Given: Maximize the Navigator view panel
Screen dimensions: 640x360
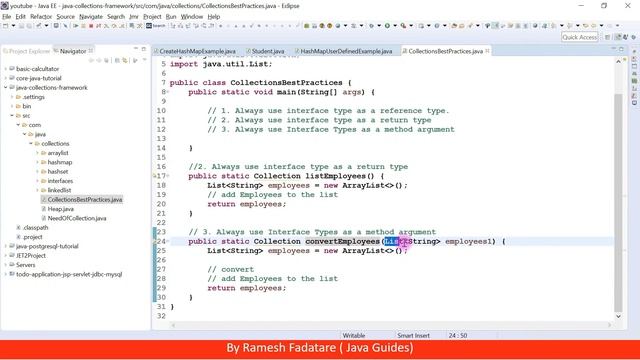Looking at the screenshot, I should 144,49.
